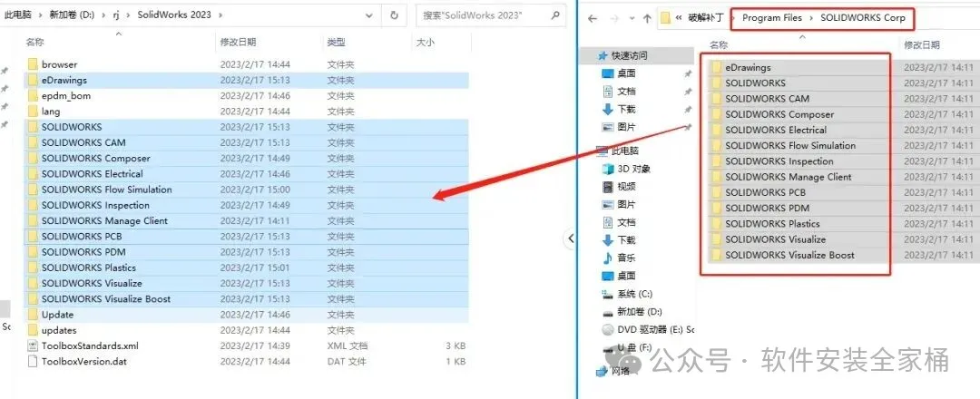Click the browser folder icon in left window
The image size is (980, 399).
tap(34, 64)
